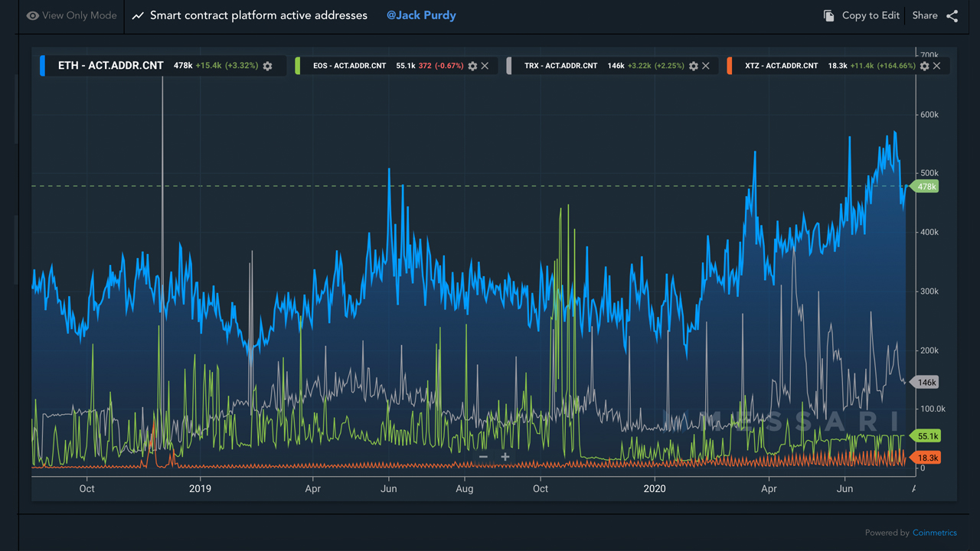
Task: Click the Share network icon
Action: 952,16
